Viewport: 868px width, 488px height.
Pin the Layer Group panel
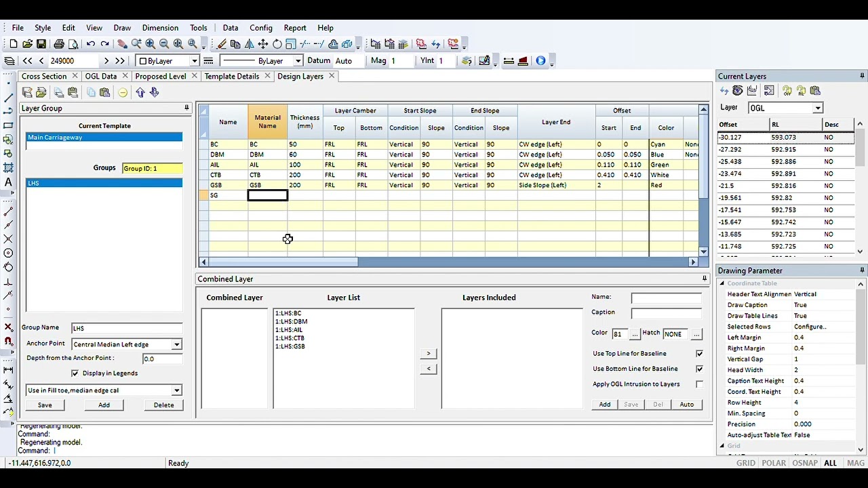click(x=186, y=108)
